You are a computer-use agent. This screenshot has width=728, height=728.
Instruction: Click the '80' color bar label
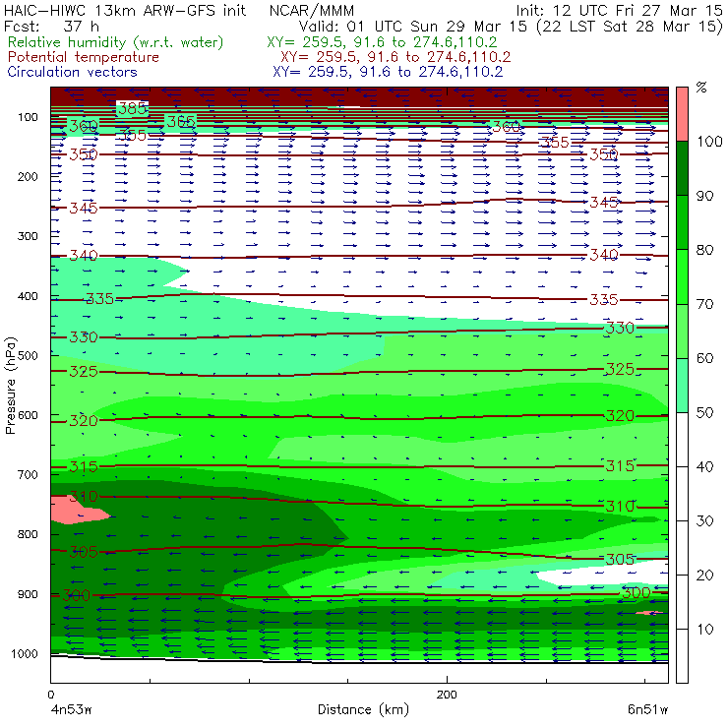704,250
